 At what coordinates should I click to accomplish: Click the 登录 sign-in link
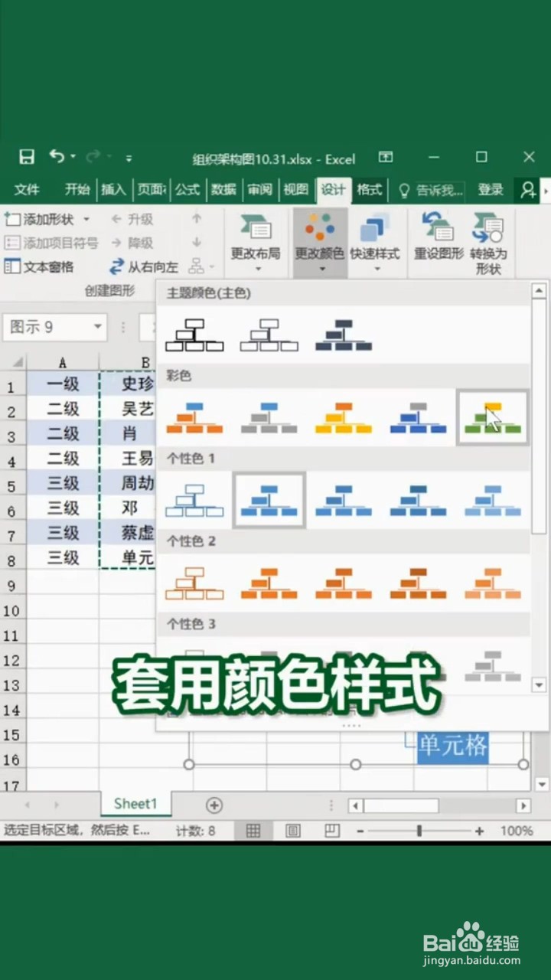pos(491,190)
